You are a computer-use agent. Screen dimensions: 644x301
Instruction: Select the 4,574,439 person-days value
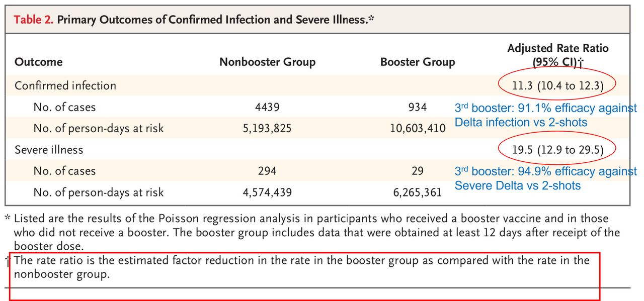click(x=267, y=192)
